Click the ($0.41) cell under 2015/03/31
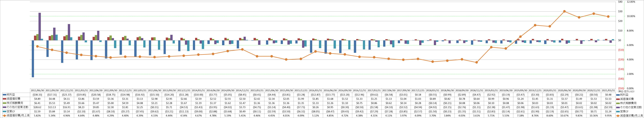 pos(257,95)
